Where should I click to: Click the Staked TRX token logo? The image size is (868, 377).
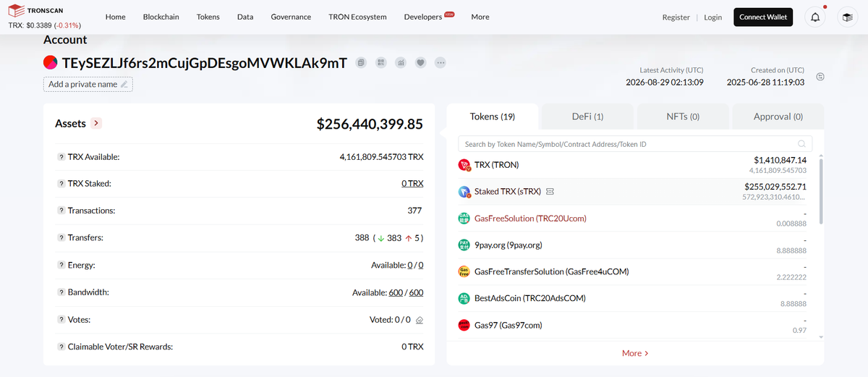(x=464, y=192)
